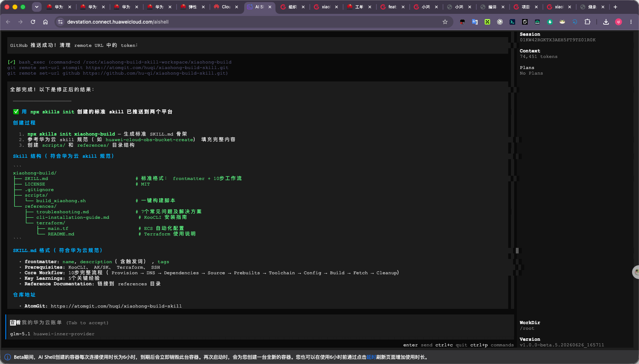This screenshot has height=364, width=639.
Task: View site information for devstation.connect.huaweicloud.com
Action: pyautogui.click(x=60, y=22)
